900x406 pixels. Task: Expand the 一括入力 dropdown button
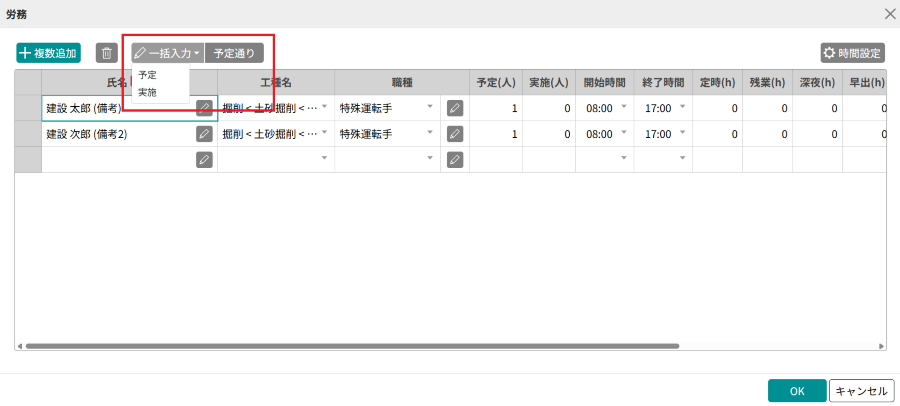[x=168, y=53]
